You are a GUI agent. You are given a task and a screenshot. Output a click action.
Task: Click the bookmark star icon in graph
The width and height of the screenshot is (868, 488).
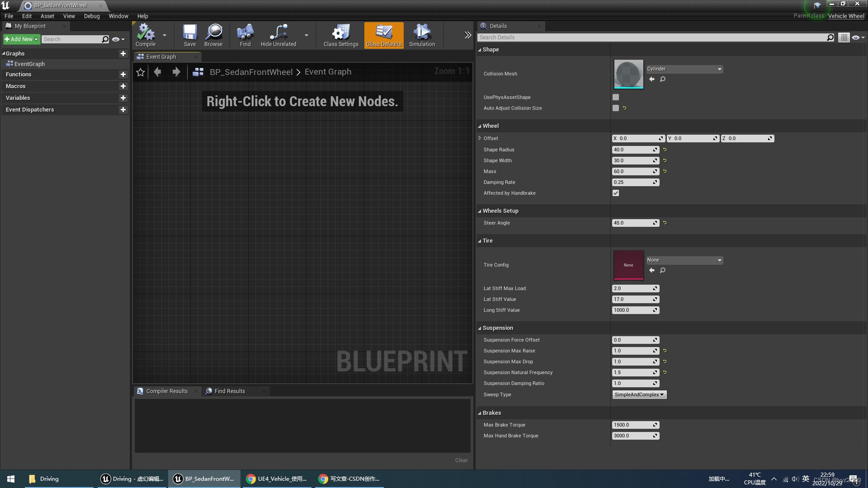[141, 72]
